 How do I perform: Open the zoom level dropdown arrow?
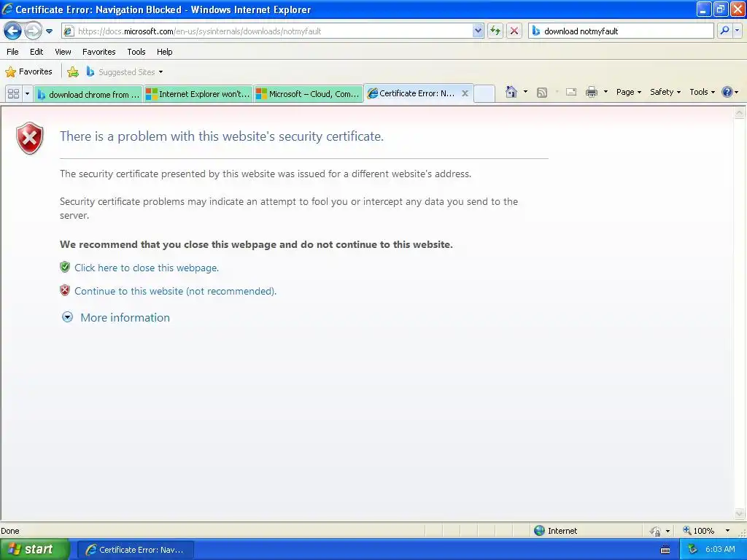(727, 531)
